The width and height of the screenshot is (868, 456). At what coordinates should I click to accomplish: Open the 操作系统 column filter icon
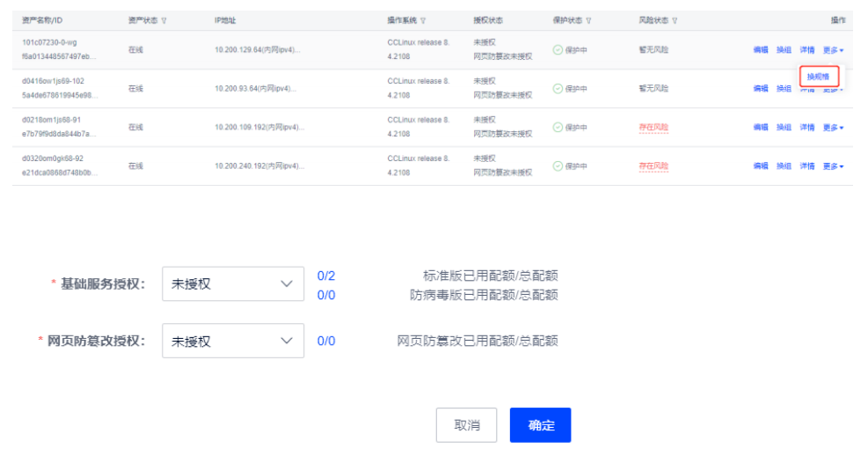[423, 21]
